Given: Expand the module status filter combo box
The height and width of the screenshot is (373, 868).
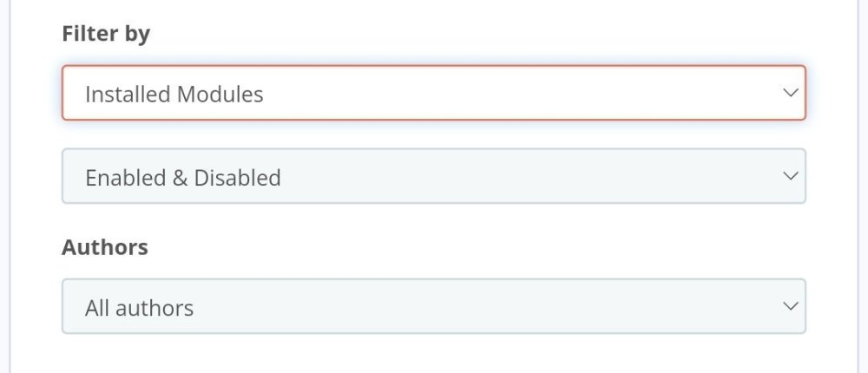Looking at the screenshot, I should click(x=433, y=177).
